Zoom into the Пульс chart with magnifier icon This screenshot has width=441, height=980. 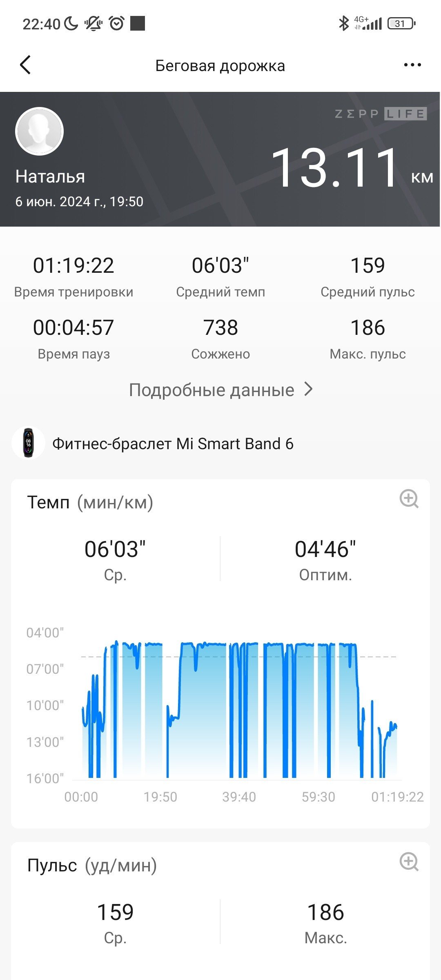point(409,862)
